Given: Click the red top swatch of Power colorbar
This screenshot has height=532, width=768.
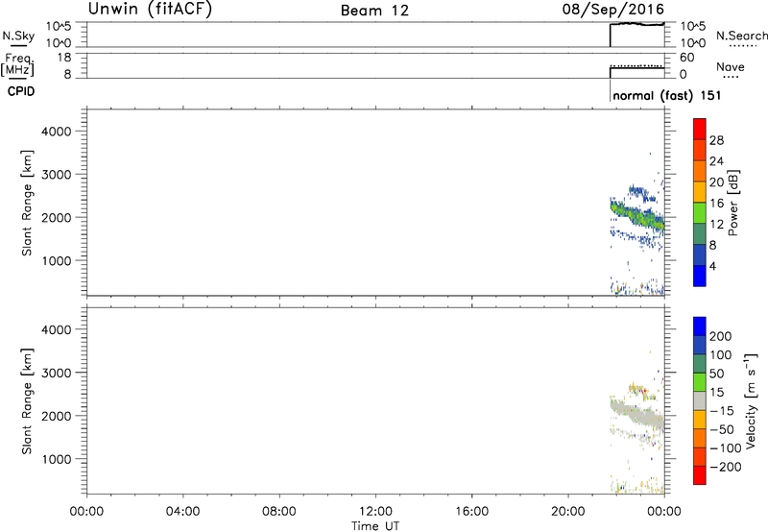Looking at the screenshot, I should (700, 129).
